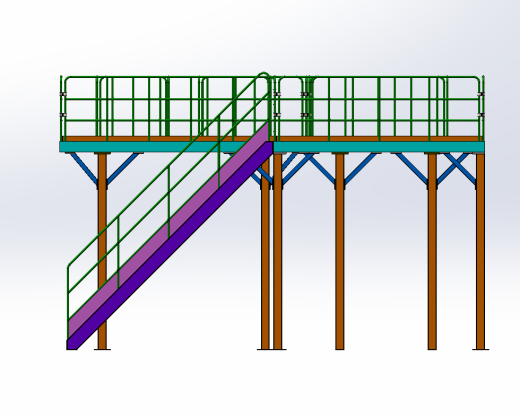
Task: Click curved handrail end atop the stairs
Action: 264,75
